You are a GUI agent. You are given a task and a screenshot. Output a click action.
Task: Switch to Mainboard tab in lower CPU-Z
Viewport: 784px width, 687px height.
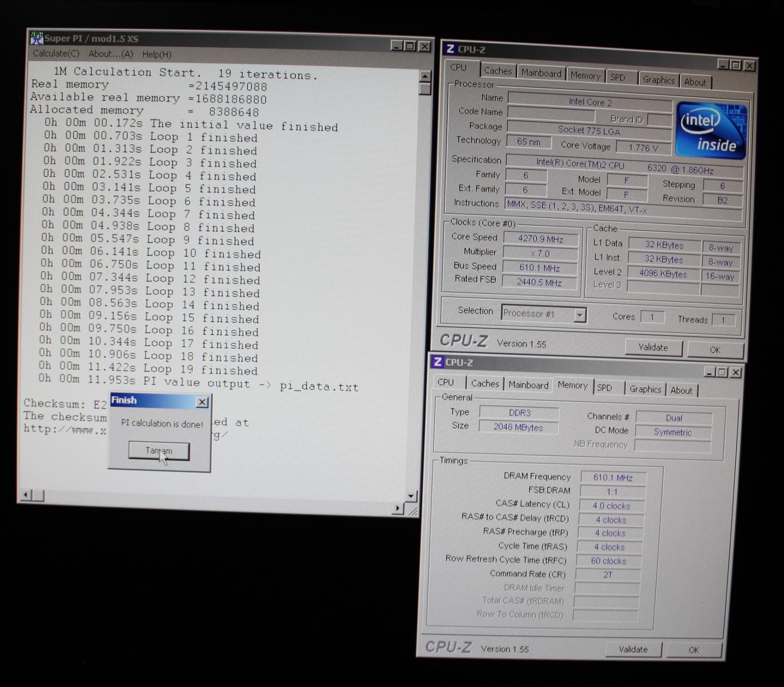click(528, 385)
